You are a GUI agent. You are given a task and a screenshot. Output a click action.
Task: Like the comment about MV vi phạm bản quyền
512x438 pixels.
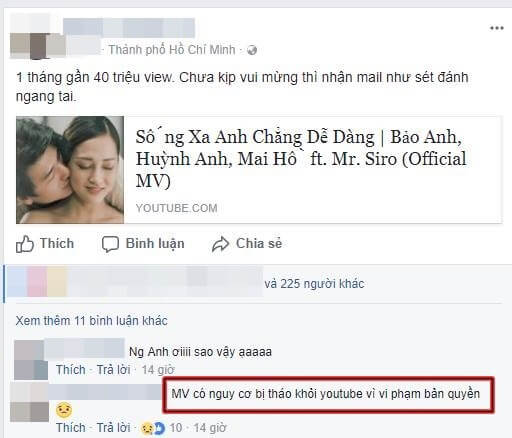tap(71, 427)
